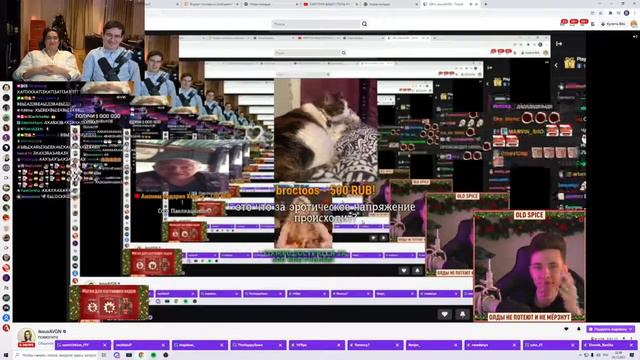The height and width of the screenshot is (360, 640).
Task: Click the red live badge under the channel avatar
Action: tap(26, 345)
